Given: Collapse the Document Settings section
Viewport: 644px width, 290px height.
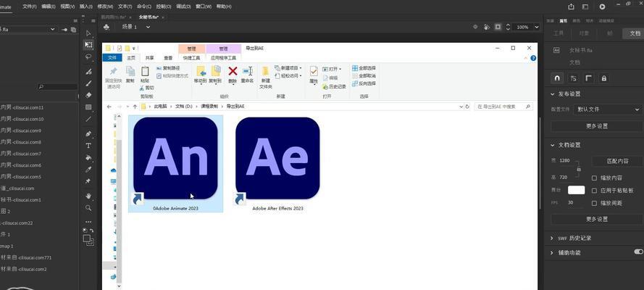Looking at the screenshot, I should pyautogui.click(x=553, y=145).
